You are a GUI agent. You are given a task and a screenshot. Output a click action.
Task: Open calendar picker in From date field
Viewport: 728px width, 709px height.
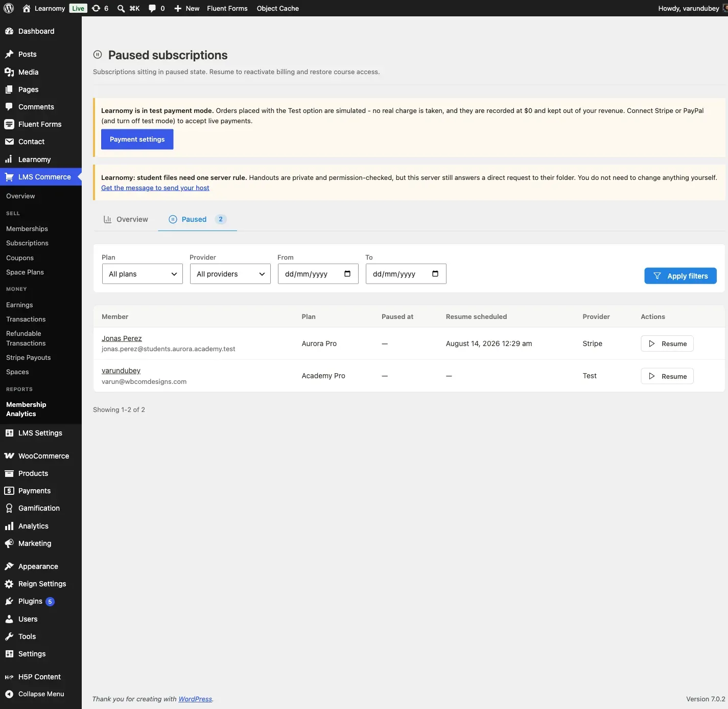(347, 273)
